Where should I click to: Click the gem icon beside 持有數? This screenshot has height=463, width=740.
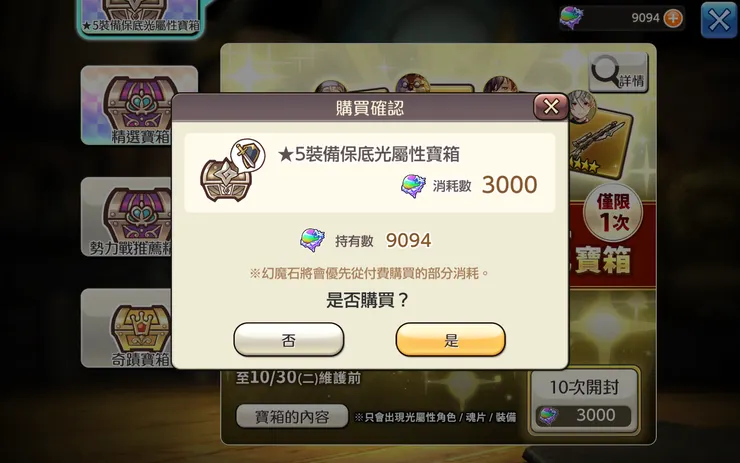(x=312, y=240)
